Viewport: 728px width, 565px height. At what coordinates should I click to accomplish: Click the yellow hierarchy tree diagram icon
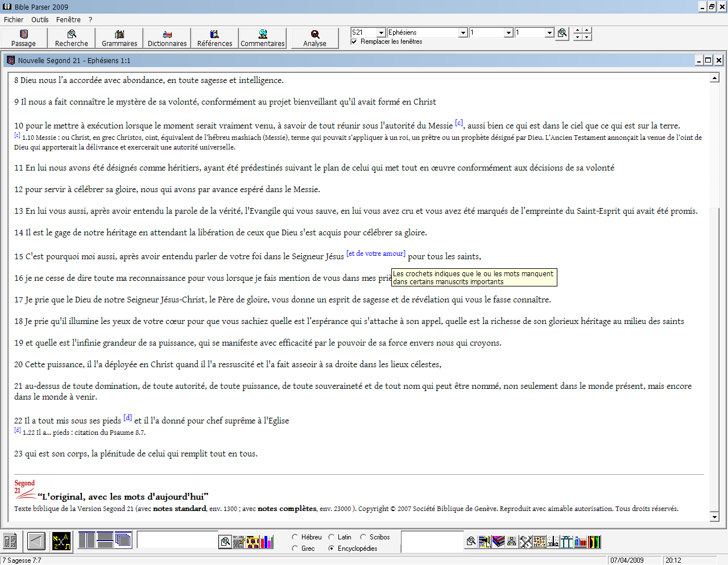(x=511, y=542)
